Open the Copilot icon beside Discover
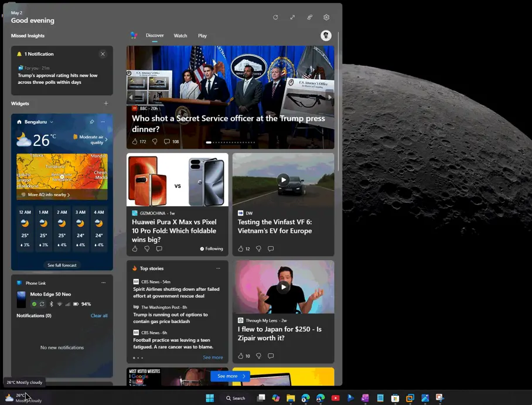 pos(134,35)
